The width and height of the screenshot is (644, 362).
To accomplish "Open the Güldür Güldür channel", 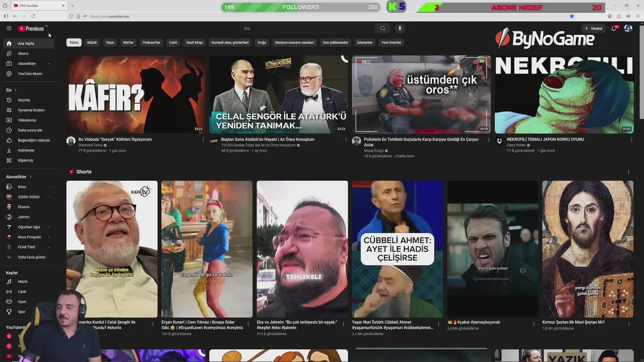I will (28, 197).
